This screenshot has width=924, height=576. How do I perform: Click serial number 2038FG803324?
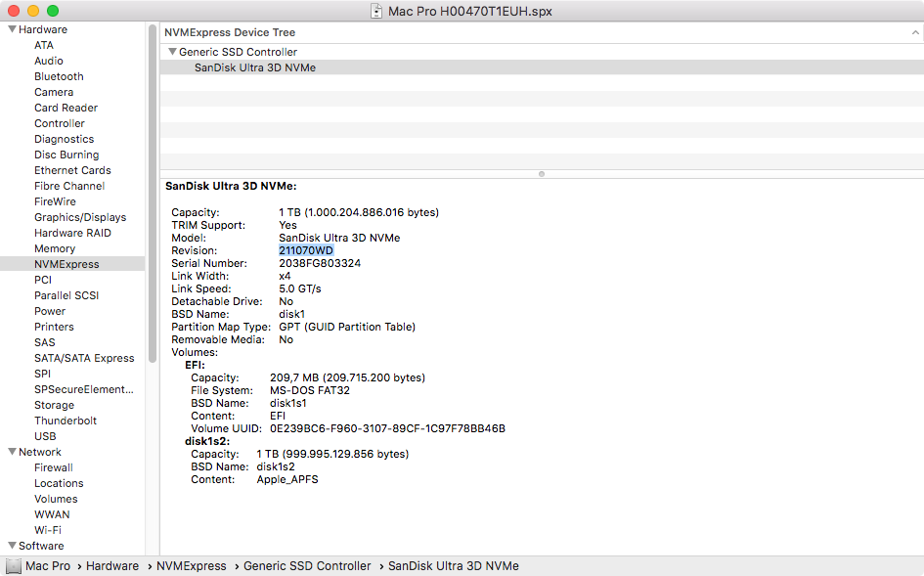pos(320,263)
